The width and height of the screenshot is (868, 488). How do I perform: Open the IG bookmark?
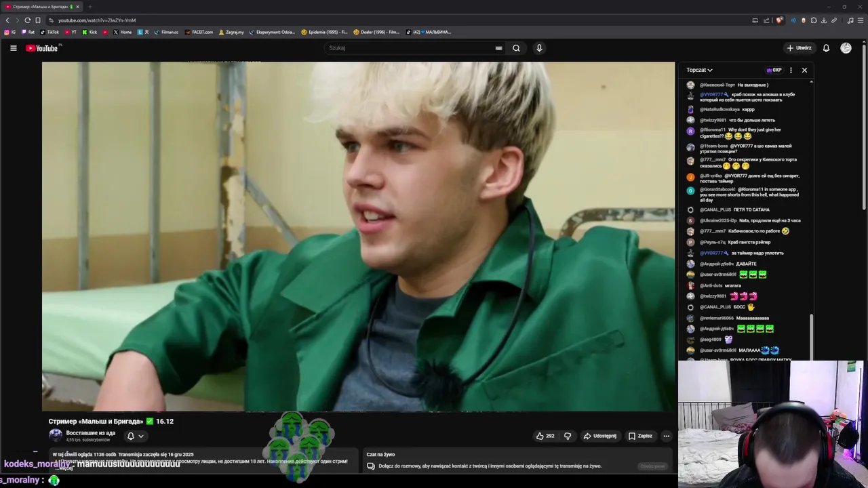pyautogui.click(x=10, y=32)
